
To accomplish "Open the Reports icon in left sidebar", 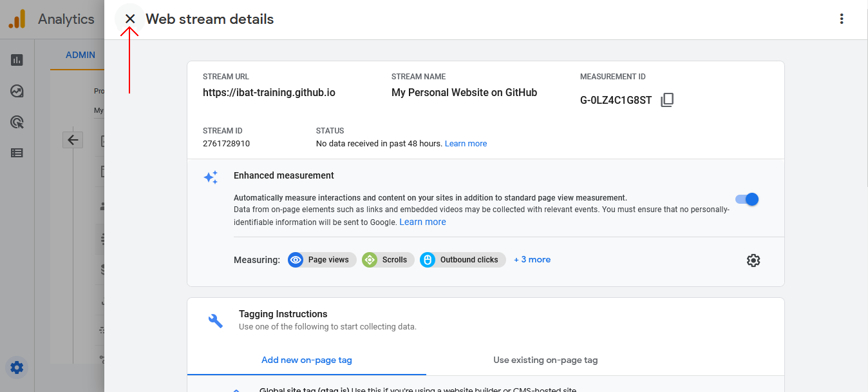I will [x=17, y=60].
